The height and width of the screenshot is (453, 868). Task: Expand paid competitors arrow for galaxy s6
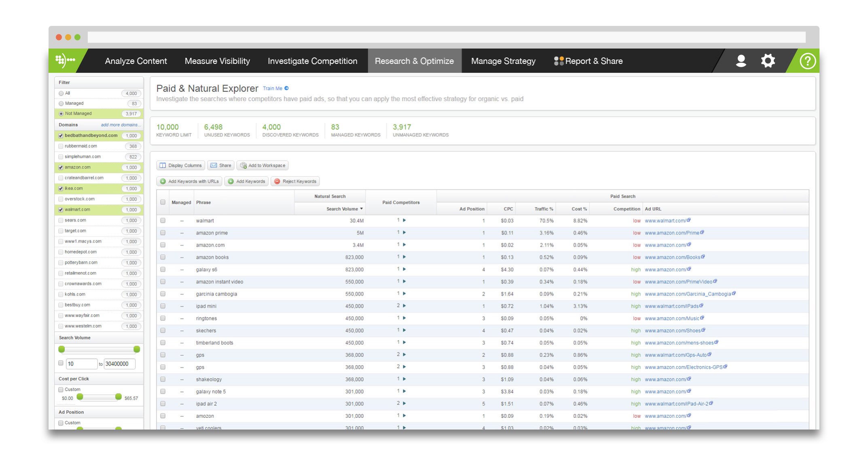click(404, 269)
